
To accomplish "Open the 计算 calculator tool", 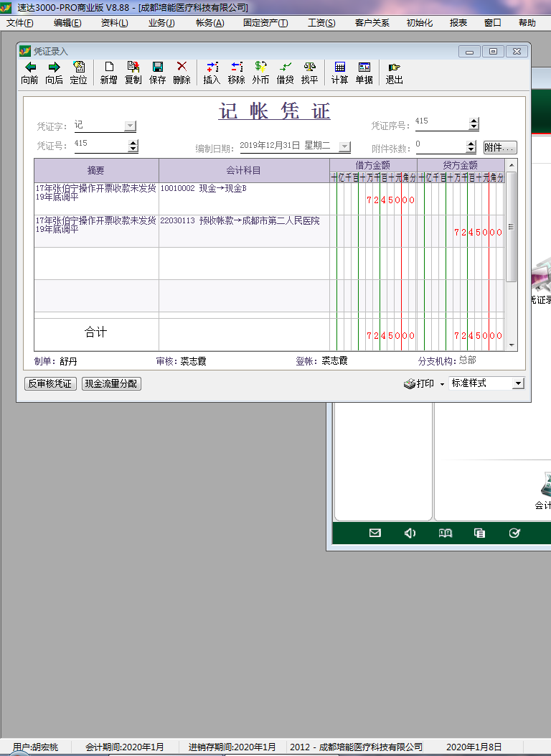I will pos(339,73).
